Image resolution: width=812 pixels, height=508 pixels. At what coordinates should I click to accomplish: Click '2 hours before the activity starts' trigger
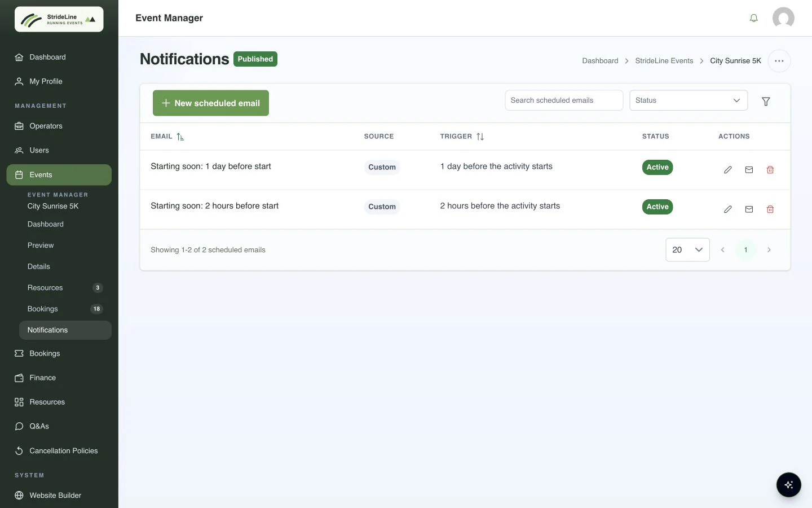[x=500, y=206]
